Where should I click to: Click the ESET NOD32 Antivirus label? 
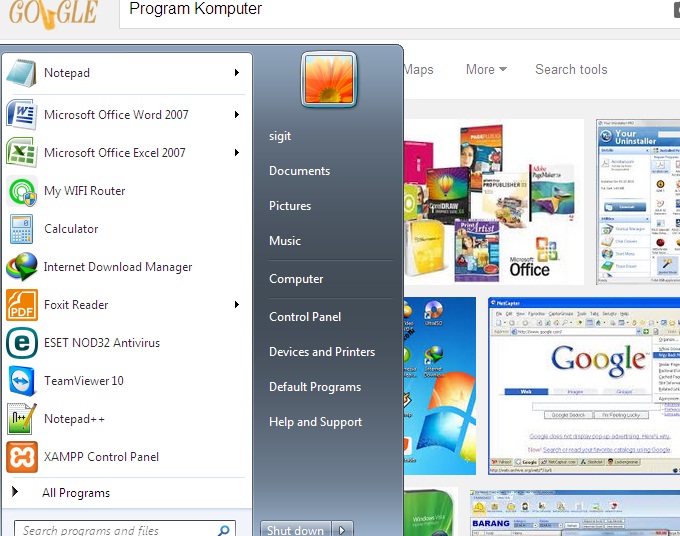tap(102, 343)
